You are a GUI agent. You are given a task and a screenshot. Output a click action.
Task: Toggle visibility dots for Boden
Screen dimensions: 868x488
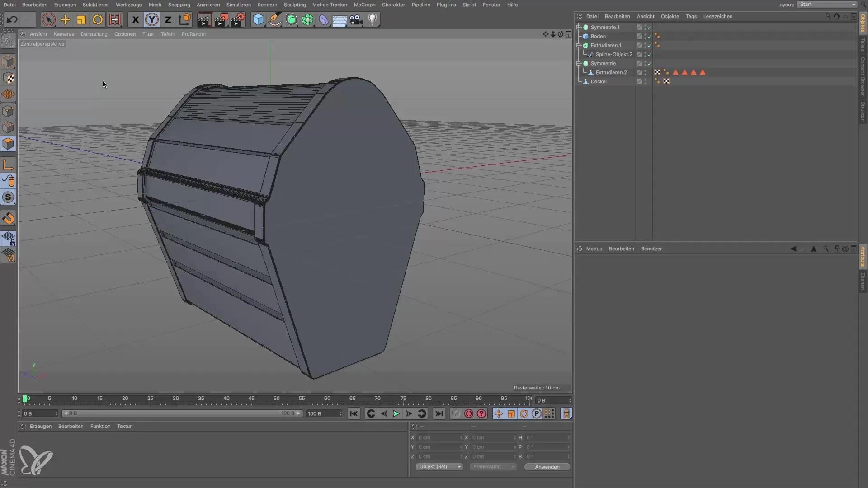[645, 36]
